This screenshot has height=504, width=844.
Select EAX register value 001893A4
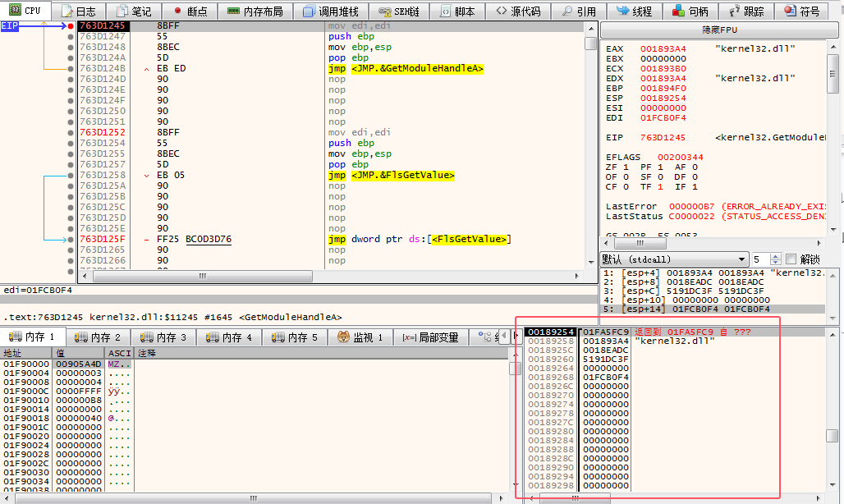coord(663,49)
